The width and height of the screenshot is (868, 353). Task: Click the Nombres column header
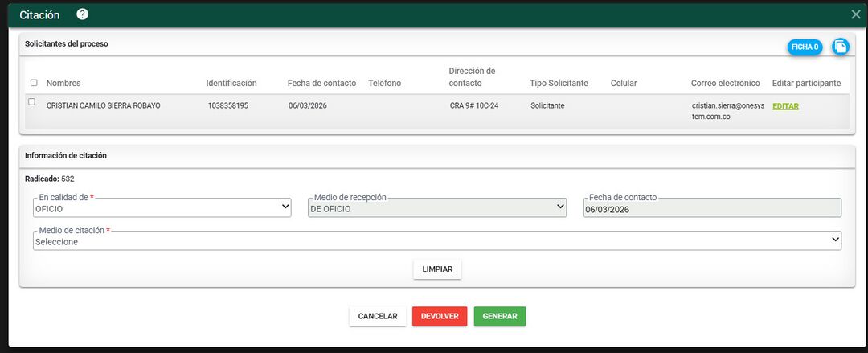click(63, 83)
